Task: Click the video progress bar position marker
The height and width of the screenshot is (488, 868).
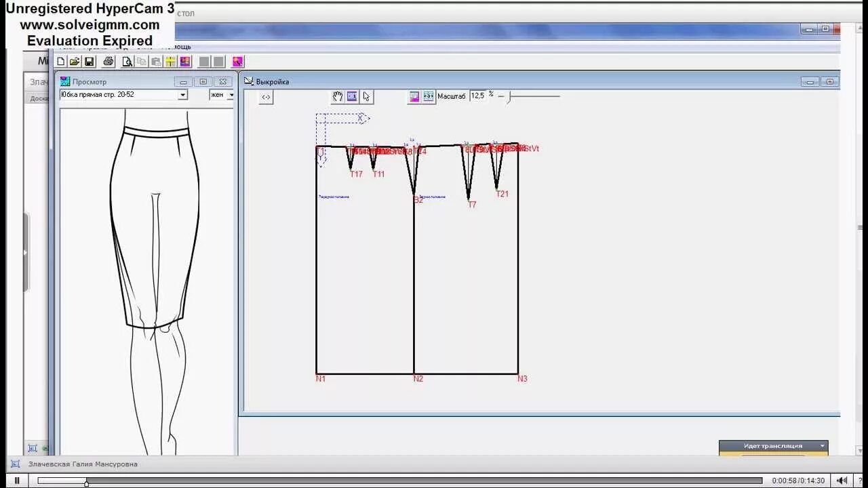Action: 86,483
